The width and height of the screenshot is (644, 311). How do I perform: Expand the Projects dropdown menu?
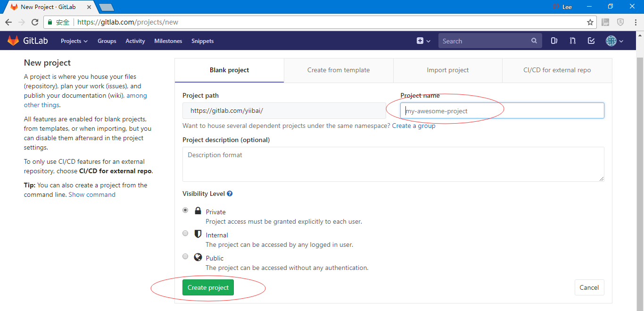[74, 41]
